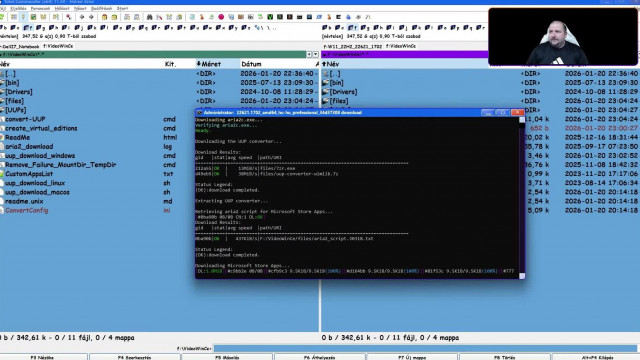Click the F5 Másolás button
The image size is (640, 360).
(227, 357)
